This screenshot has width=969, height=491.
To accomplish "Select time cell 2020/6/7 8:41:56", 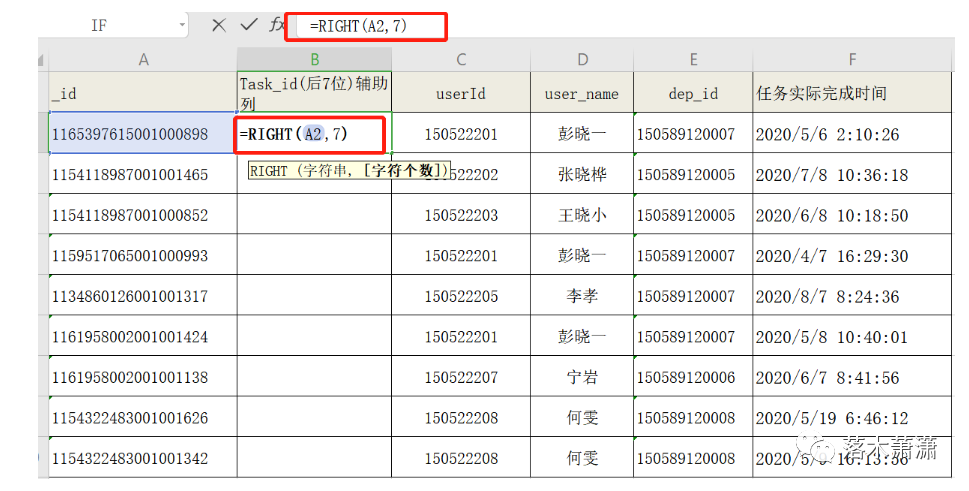I will [x=852, y=376].
